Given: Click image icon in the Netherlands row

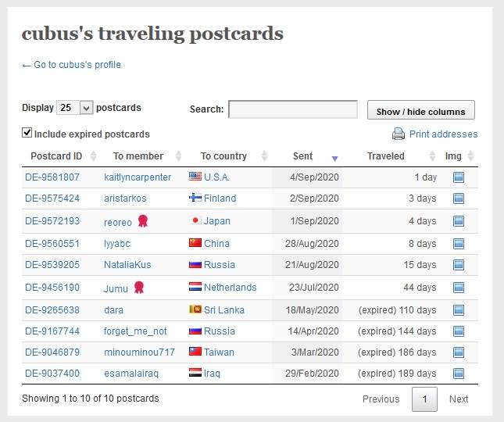Looking at the screenshot, I should coord(459,288).
